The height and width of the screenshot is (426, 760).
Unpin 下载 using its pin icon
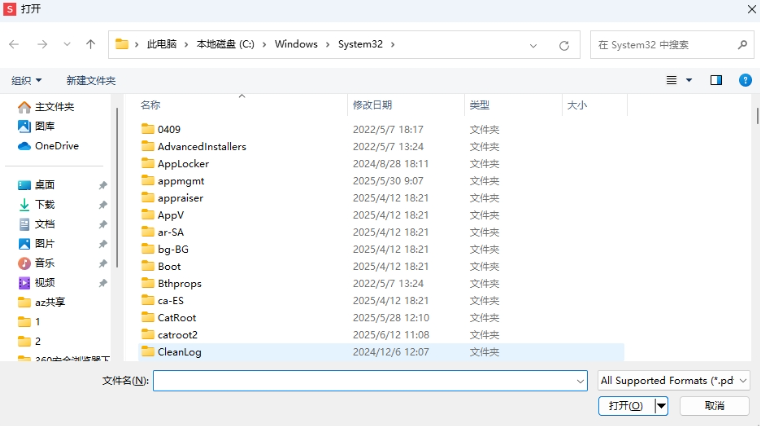(x=103, y=205)
